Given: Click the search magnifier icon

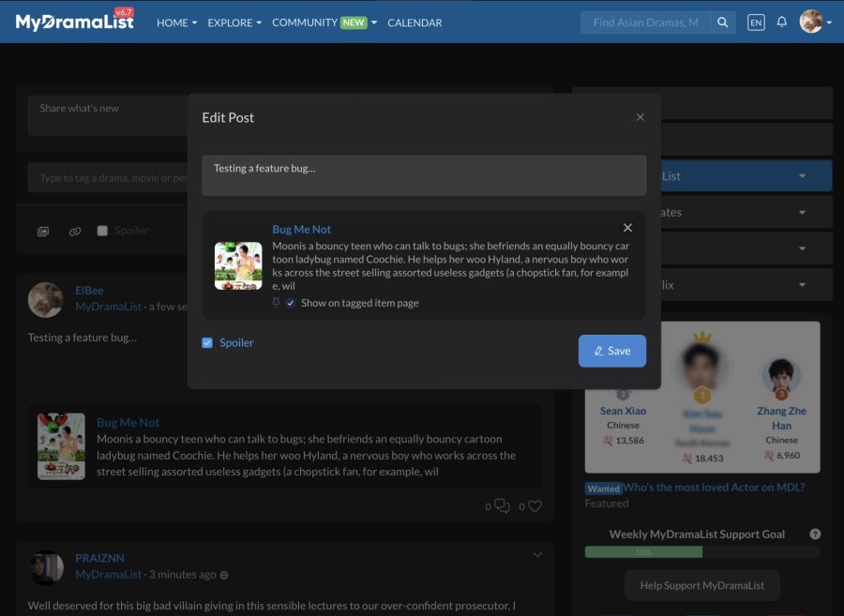Looking at the screenshot, I should (x=722, y=23).
